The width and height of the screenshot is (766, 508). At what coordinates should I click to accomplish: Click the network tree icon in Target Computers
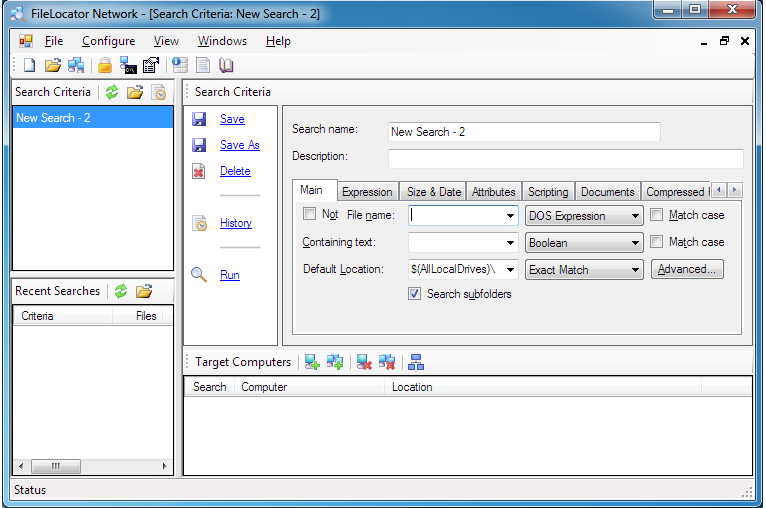pos(416,362)
